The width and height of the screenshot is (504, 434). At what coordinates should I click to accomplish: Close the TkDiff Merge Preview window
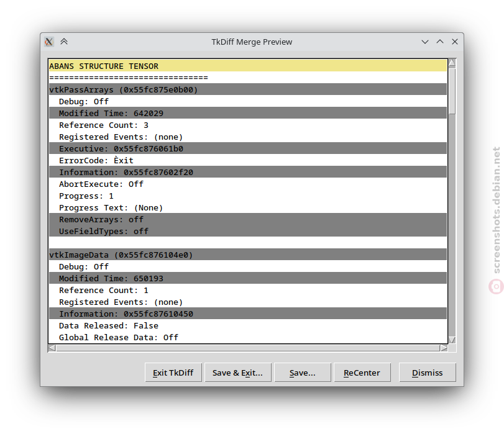tap(454, 42)
